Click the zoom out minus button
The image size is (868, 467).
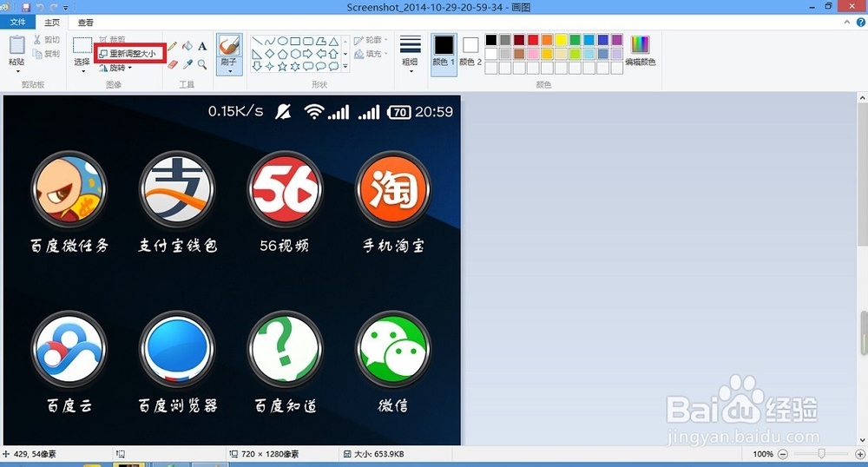pos(783,454)
